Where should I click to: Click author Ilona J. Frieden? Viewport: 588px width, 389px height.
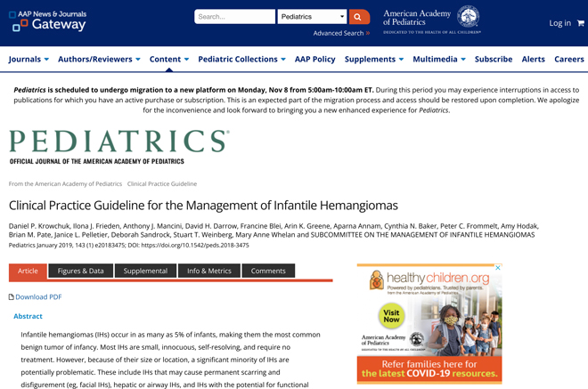[96, 226]
